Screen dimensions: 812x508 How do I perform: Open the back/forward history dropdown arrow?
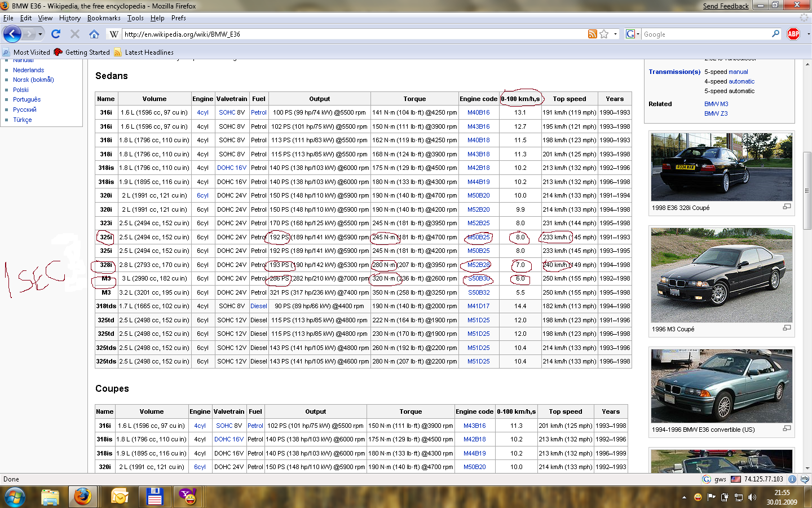click(x=40, y=34)
